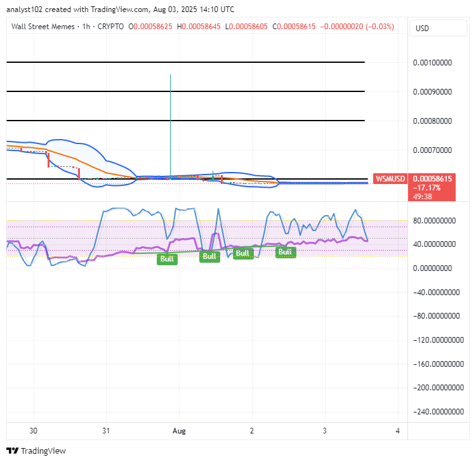The image size is (476, 462).
Task: Click the 0.00000000 indicator axis label
Action: pyautogui.click(x=432, y=268)
